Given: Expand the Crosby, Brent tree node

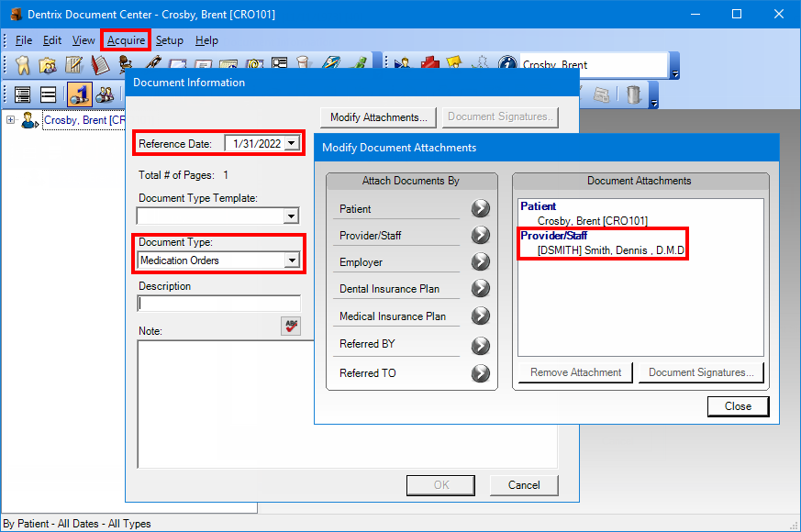Looking at the screenshot, I should (x=11, y=120).
